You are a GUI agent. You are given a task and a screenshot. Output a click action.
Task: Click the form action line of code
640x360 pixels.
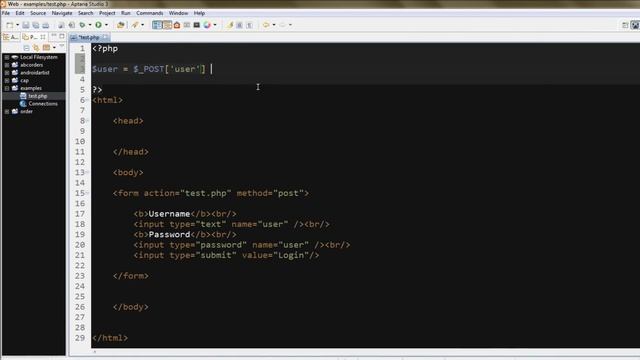click(211, 193)
